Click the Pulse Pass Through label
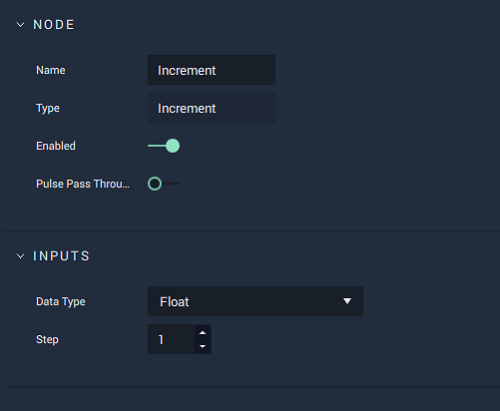The height and width of the screenshot is (411, 500). (83, 184)
